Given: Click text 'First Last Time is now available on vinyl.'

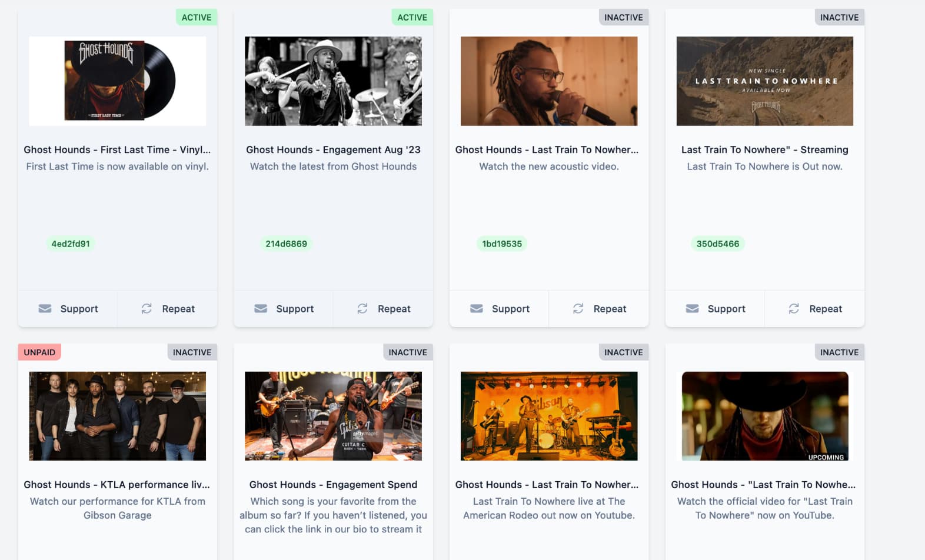Looking at the screenshot, I should 118,166.
